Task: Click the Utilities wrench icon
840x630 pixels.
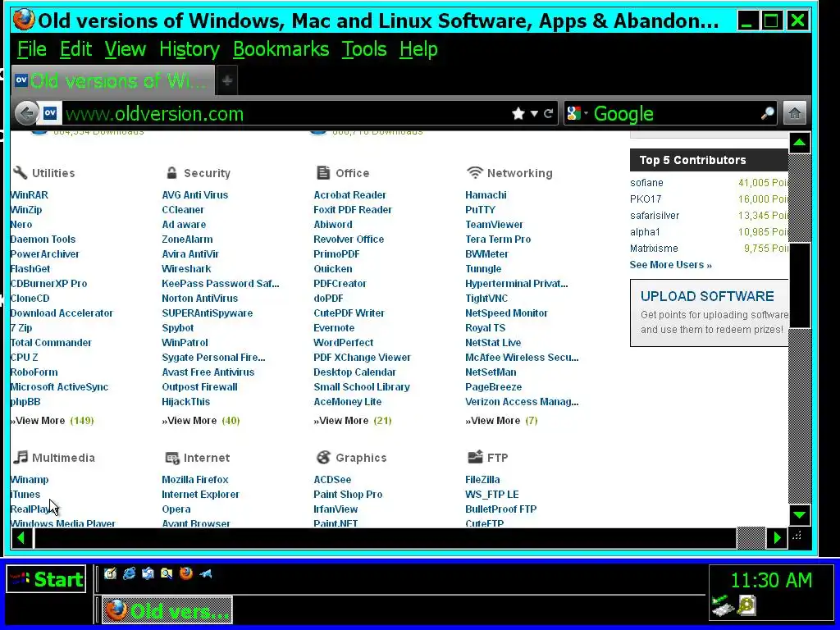Action: [x=20, y=172]
